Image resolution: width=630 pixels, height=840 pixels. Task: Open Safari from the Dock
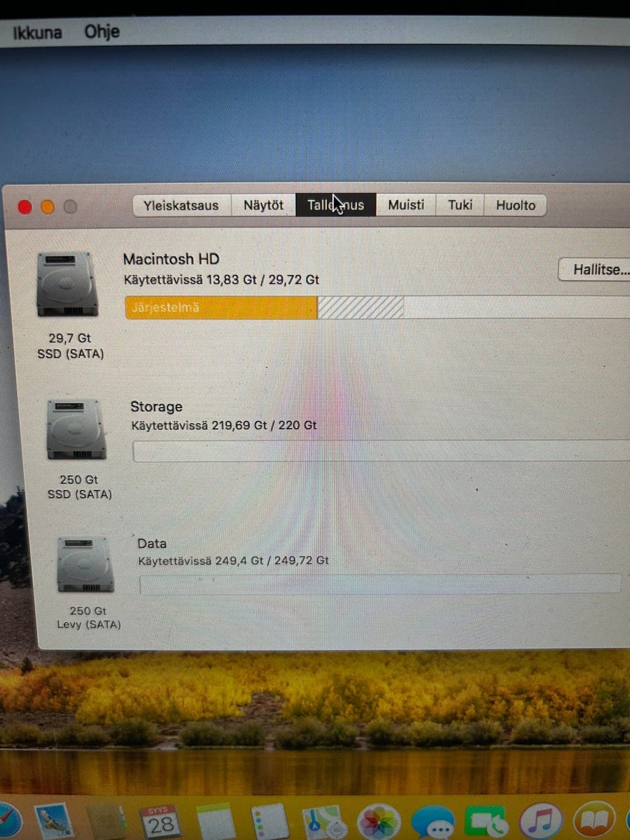tap(8, 820)
